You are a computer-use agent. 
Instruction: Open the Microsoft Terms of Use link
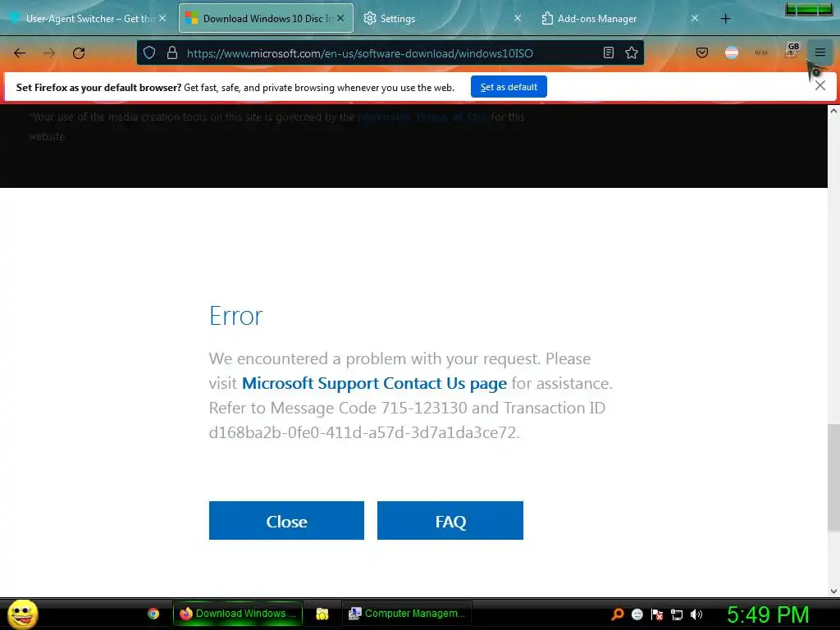click(422, 117)
